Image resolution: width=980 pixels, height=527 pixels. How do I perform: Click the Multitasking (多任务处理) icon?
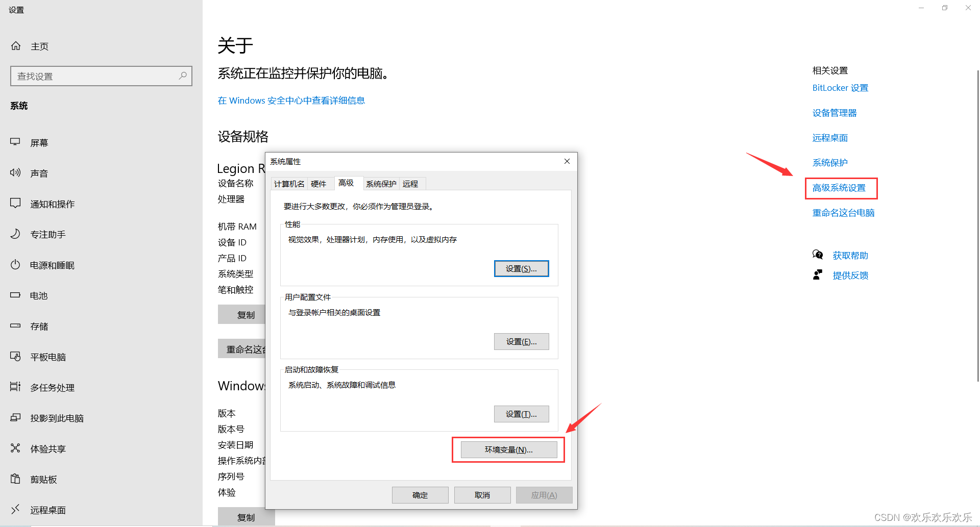[15, 387]
